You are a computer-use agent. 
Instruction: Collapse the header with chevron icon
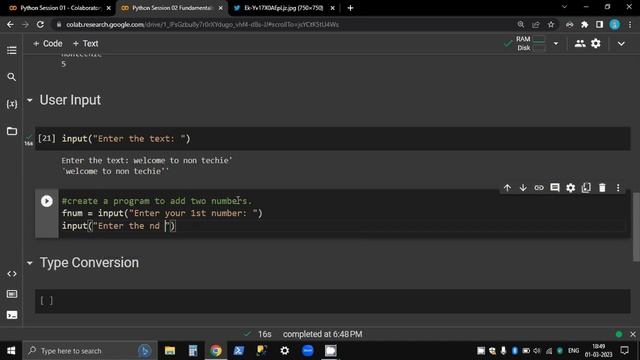[621, 44]
